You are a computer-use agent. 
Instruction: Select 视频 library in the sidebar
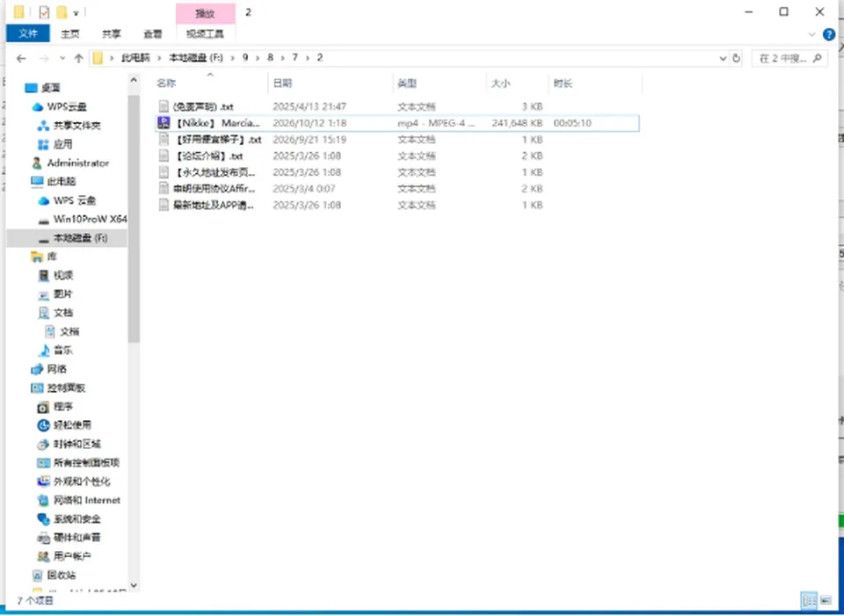(55, 275)
